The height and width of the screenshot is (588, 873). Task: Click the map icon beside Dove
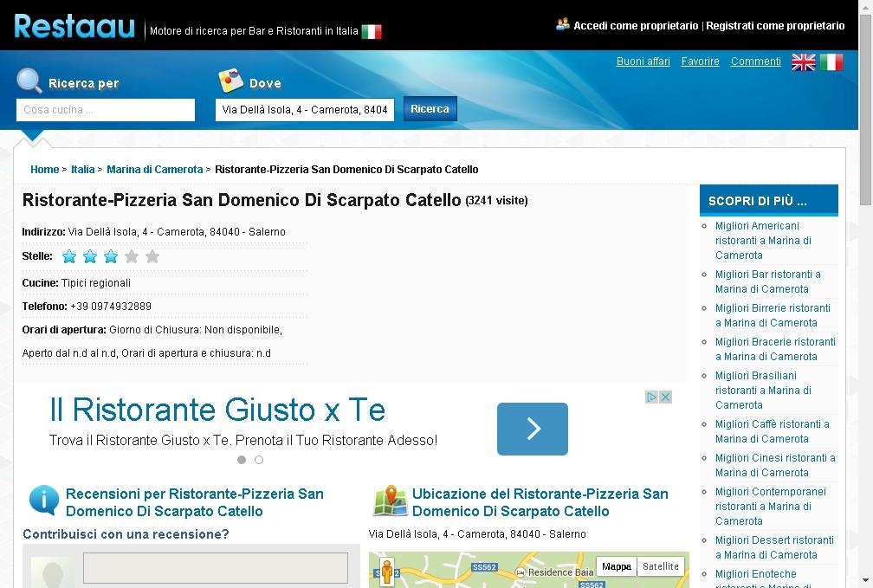coord(231,81)
